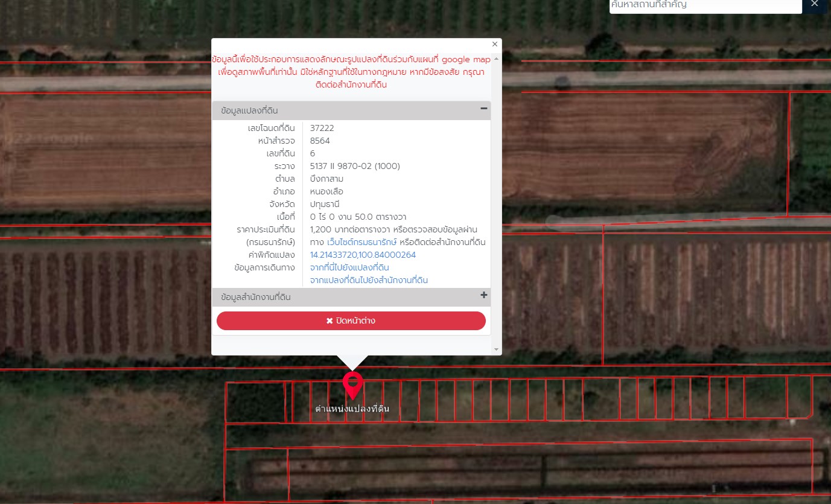Open coordinates link 14.21433720,100.84000264
831x504 pixels.
click(x=363, y=255)
